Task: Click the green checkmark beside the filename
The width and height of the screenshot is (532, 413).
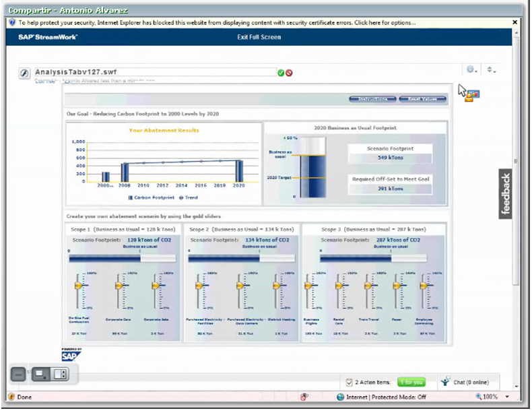Action: 281,73
